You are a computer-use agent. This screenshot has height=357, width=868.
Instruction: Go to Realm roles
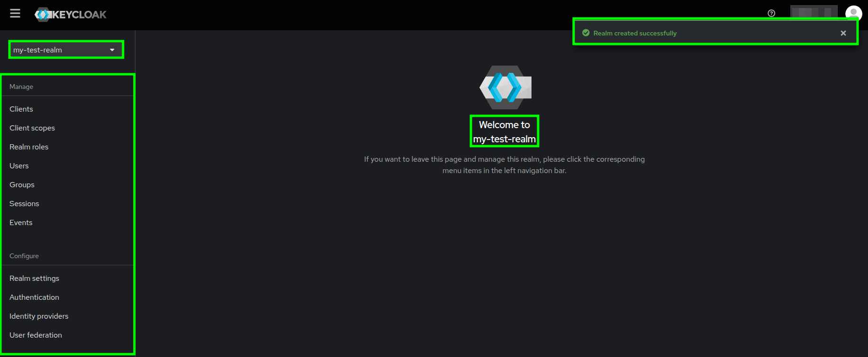point(29,147)
